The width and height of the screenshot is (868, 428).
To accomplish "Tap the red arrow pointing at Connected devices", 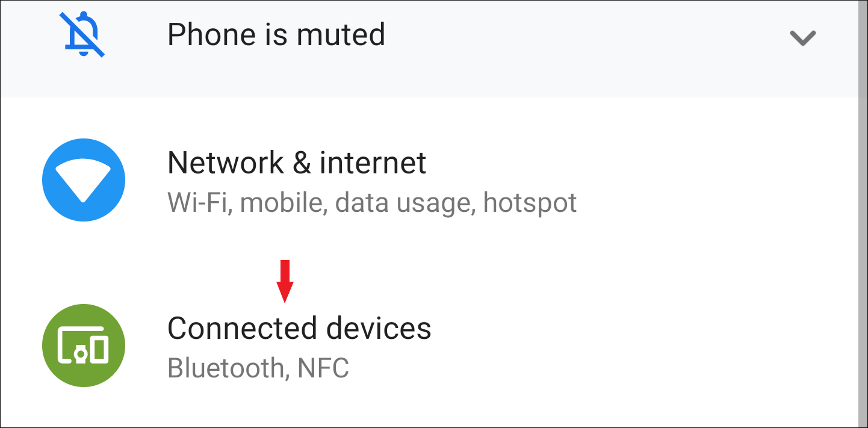I will tap(284, 281).
